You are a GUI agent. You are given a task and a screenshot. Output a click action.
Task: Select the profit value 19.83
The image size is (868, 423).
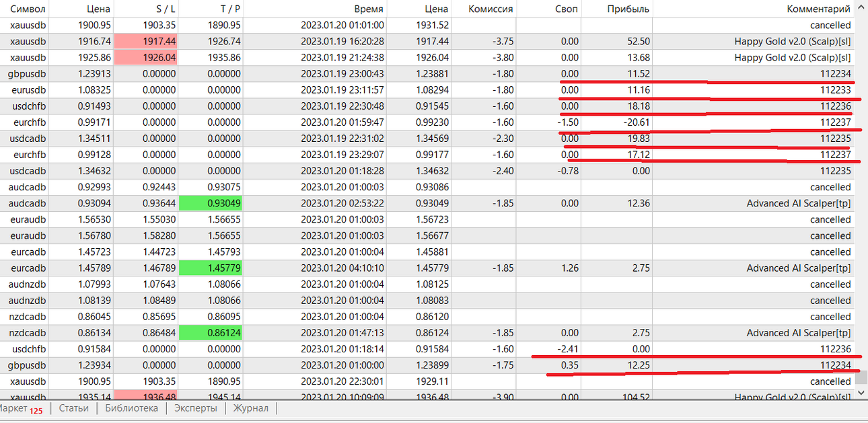pos(638,139)
